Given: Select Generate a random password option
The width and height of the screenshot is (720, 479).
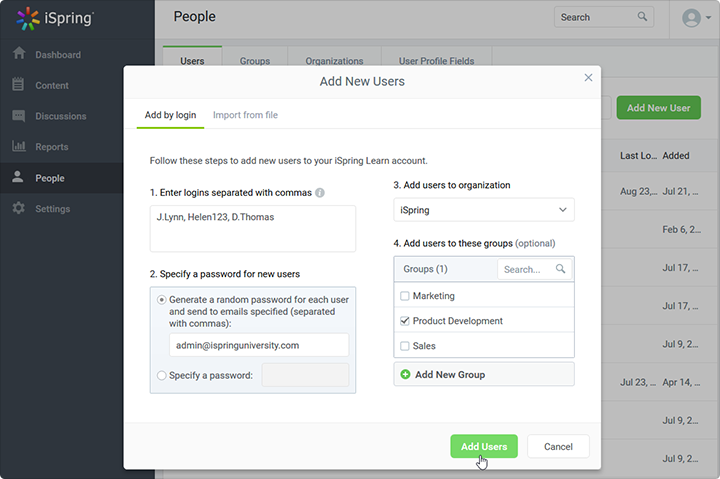Looking at the screenshot, I should point(162,300).
